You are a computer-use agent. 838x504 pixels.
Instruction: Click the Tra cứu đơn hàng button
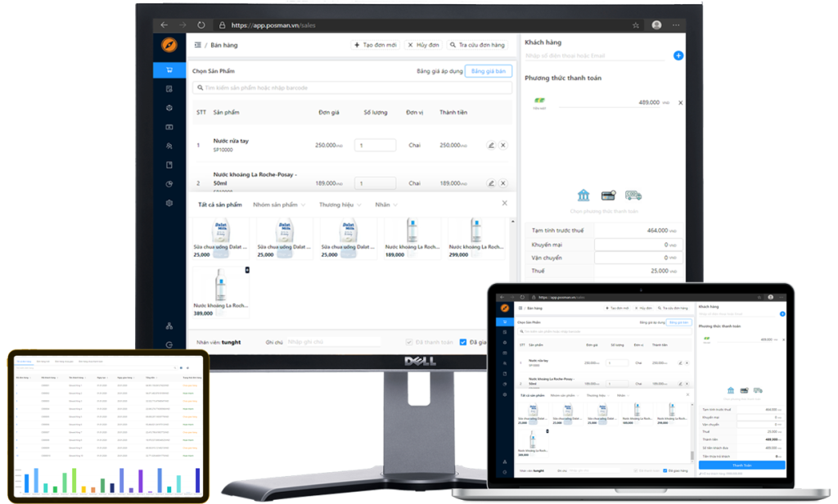[477, 45]
